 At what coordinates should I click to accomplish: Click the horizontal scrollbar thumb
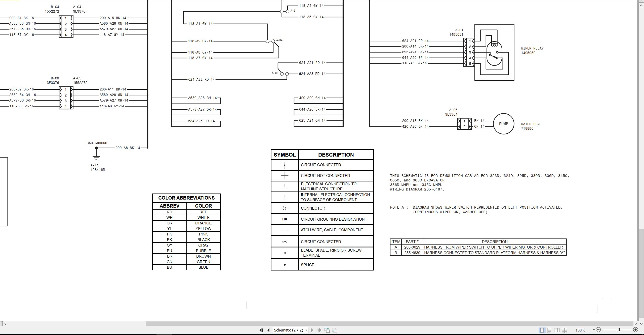pos(389,324)
